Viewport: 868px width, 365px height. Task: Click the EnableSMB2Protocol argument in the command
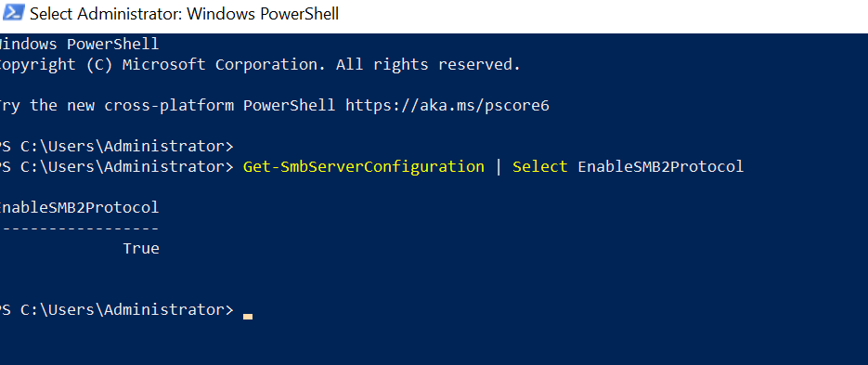tap(661, 167)
